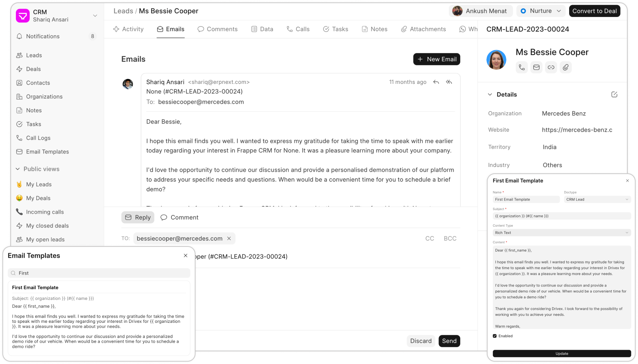The image size is (638, 364).
Task: Open the Content Type Rich Text dropdown
Action: (561, 233)
